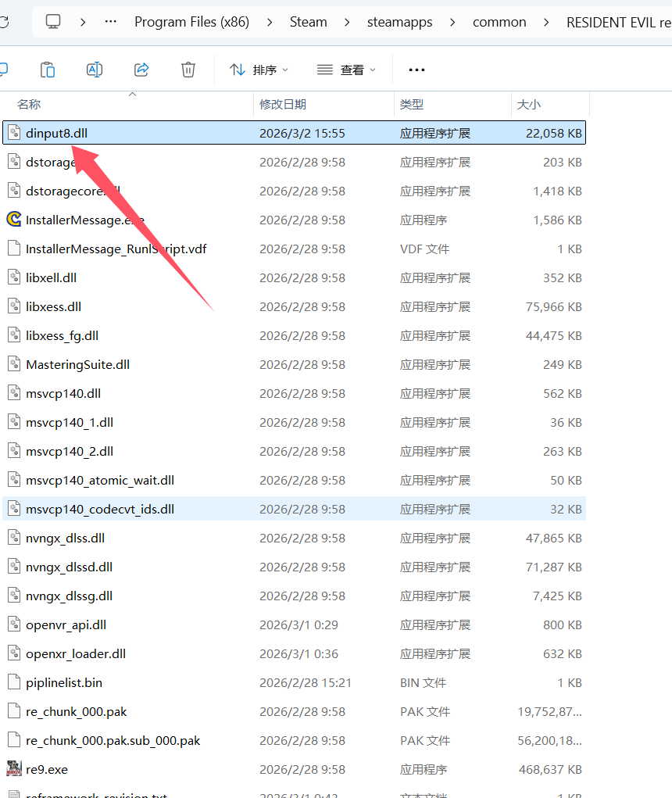The width and height of the screenshot is (672, 798).
Task: Open the 排序 sort dropdown
Action: pos(259,70)
